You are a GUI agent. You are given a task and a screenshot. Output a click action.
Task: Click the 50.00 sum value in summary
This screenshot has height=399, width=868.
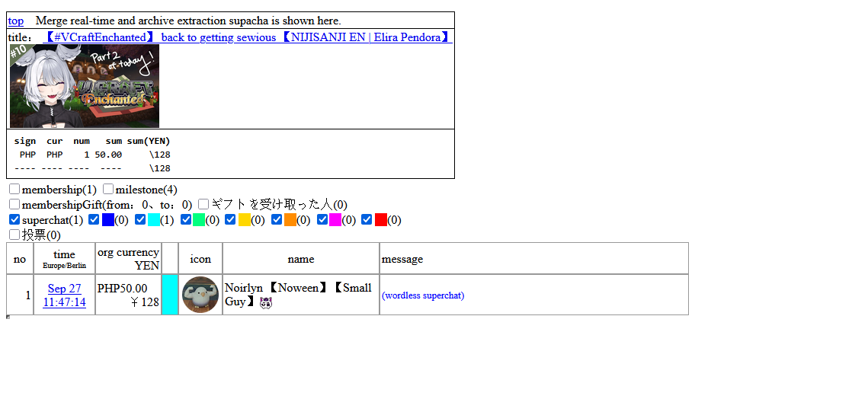(x=108, y=155)
